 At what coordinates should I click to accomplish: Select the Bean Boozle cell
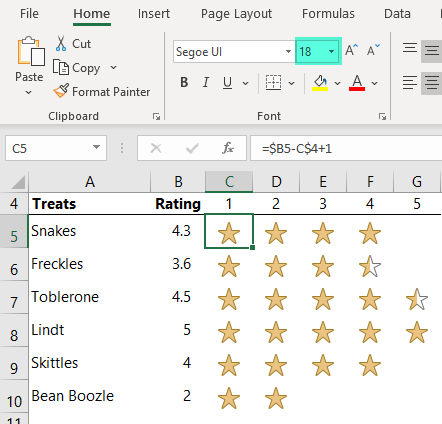(90, 396)
